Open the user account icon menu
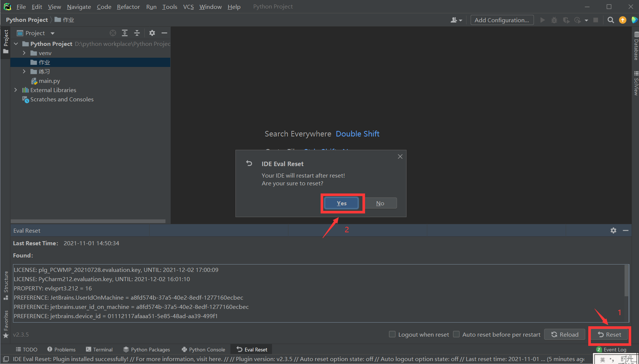Viewport: 639px width, 364px height. [x=456, y=20]
